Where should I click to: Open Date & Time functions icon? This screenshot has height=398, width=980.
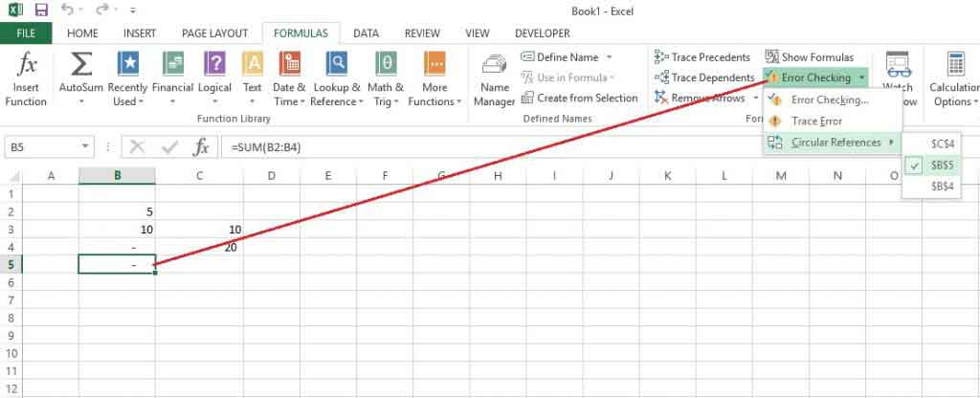coord(289,64)
